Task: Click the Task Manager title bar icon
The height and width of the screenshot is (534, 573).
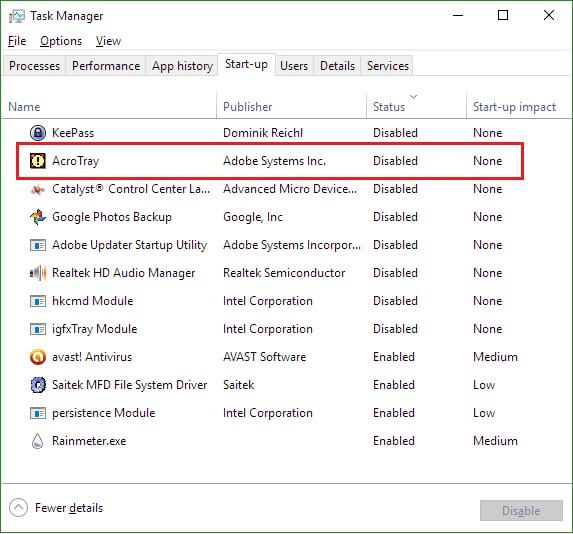Action: point(17,16)
